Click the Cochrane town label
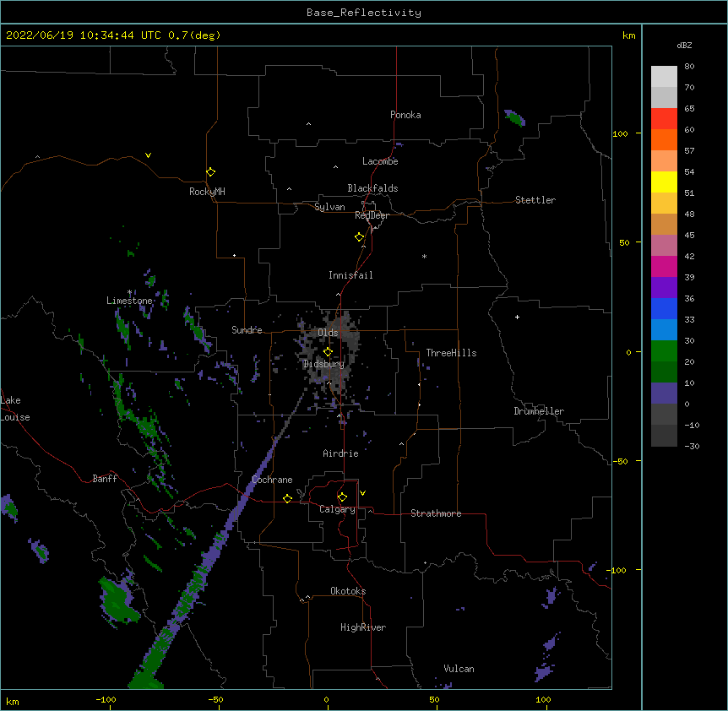The width and height of the screenshot is (728, 711). tap(272, 480)
